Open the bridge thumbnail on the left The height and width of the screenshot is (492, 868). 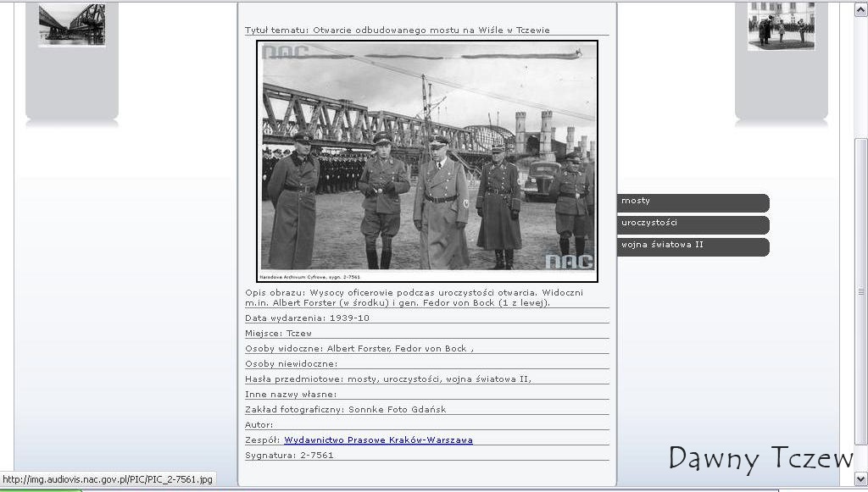point(72,25)
